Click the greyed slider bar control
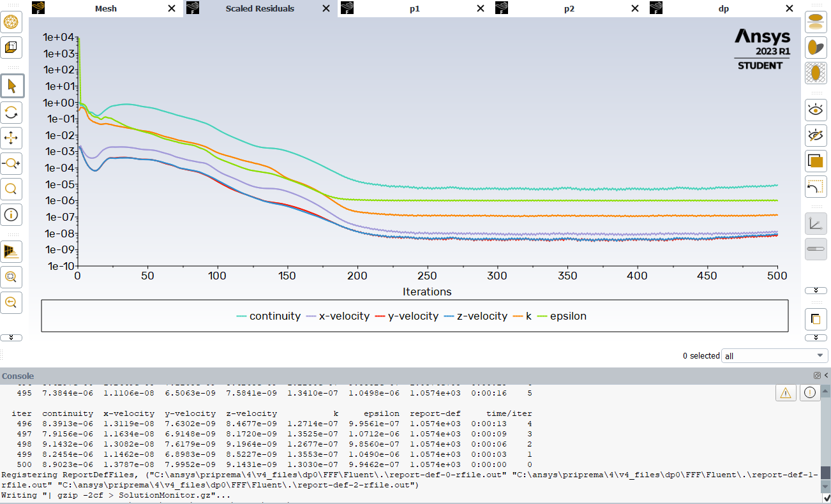 [816, 248]
